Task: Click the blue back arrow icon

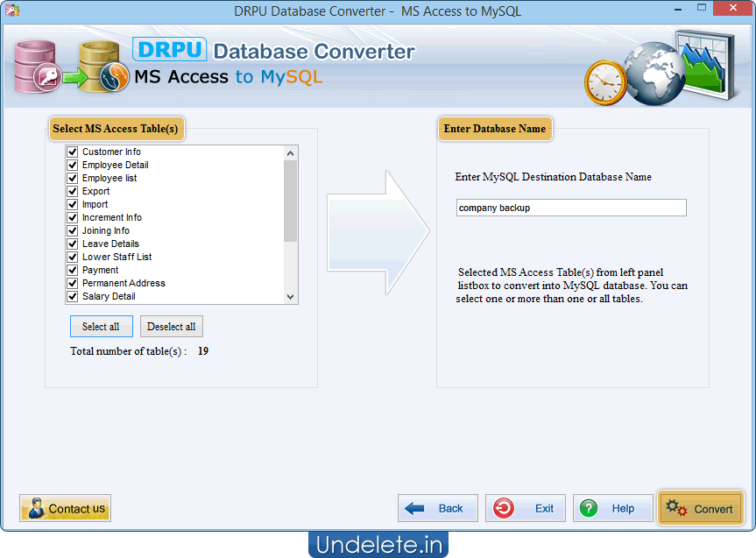Action: tap(414, 508)
